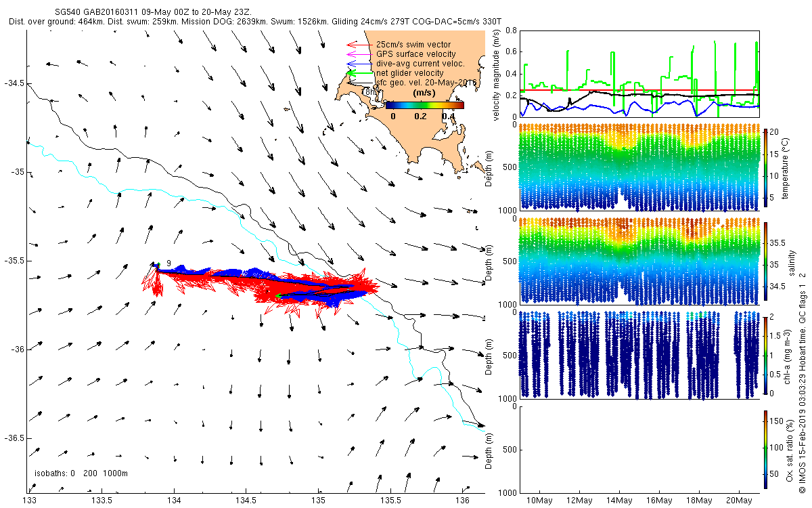Click the '-36' latitude tick label

[17, 350]
